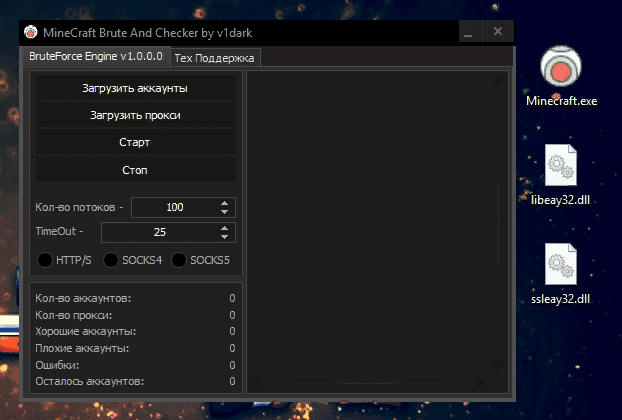The image size is (622, 420).
Task: Click the 0 value beside Осталось аккаунтов
Action: coord(232,381)
